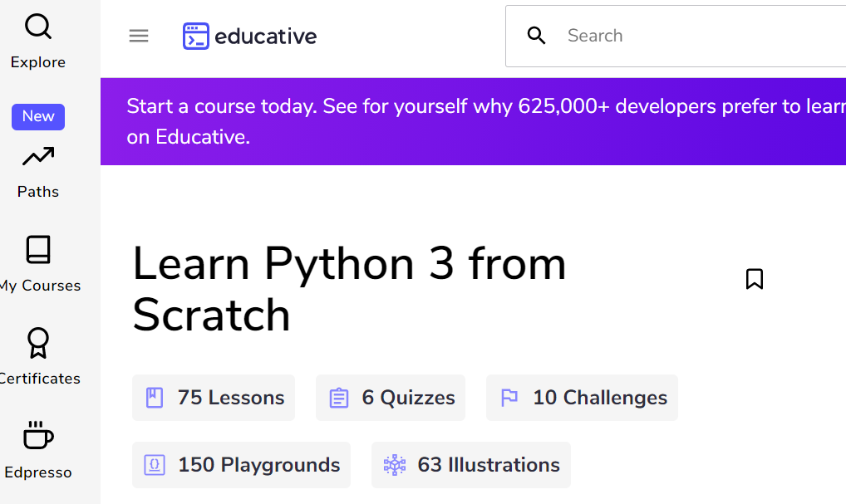Open My Courses book icon
This screenshot has width=846, height=504.
coord(38,249)
